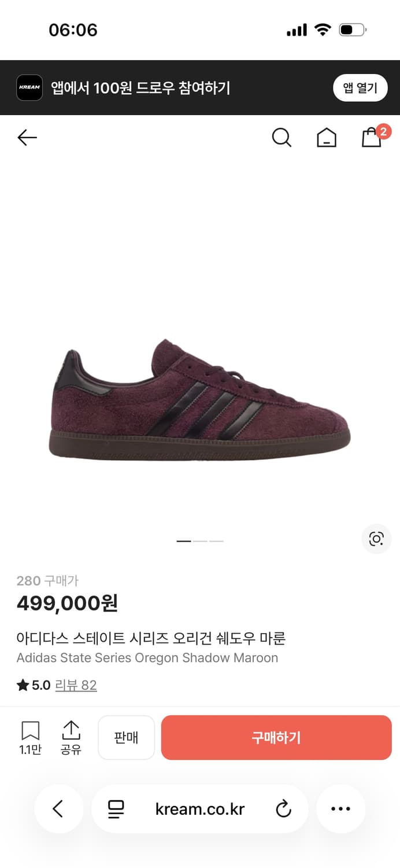Bookmark the product with 1.1만 saves
The image size is (400, 868).
30,738
